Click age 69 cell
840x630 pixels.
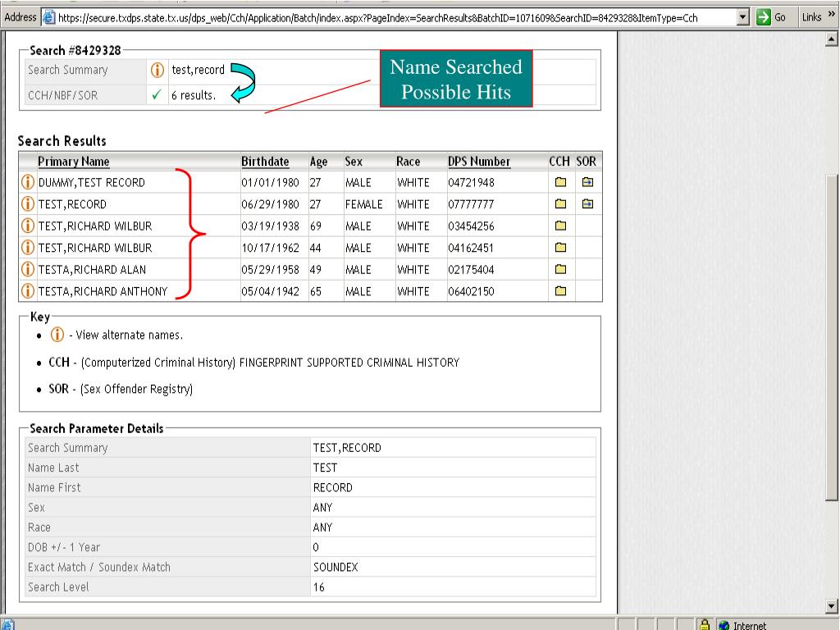point(316,226)
